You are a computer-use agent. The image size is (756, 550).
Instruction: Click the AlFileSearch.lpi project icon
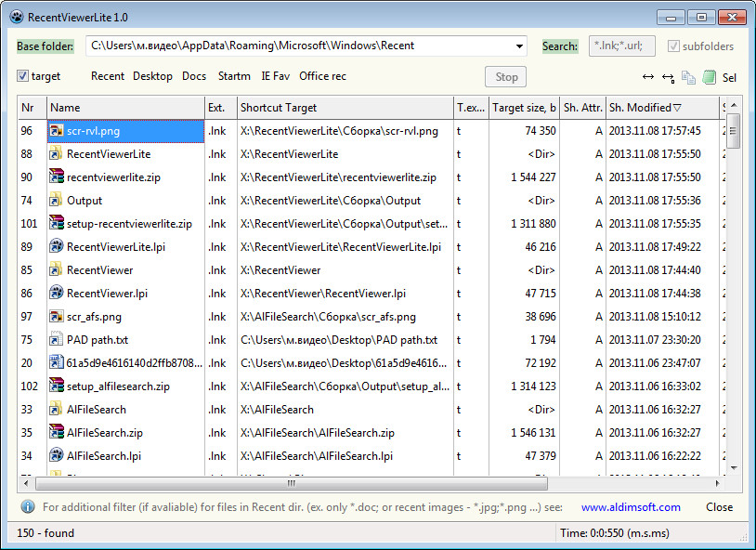pos(57,455)
